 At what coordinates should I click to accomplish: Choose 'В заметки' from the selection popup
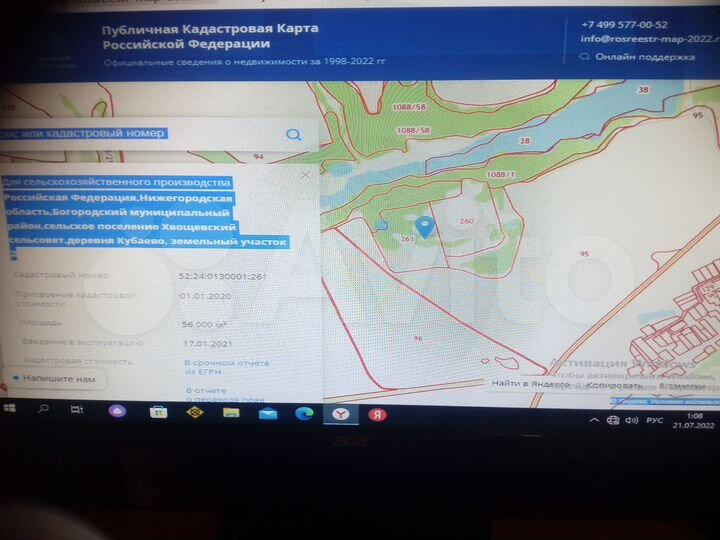(x=682, y=386)
